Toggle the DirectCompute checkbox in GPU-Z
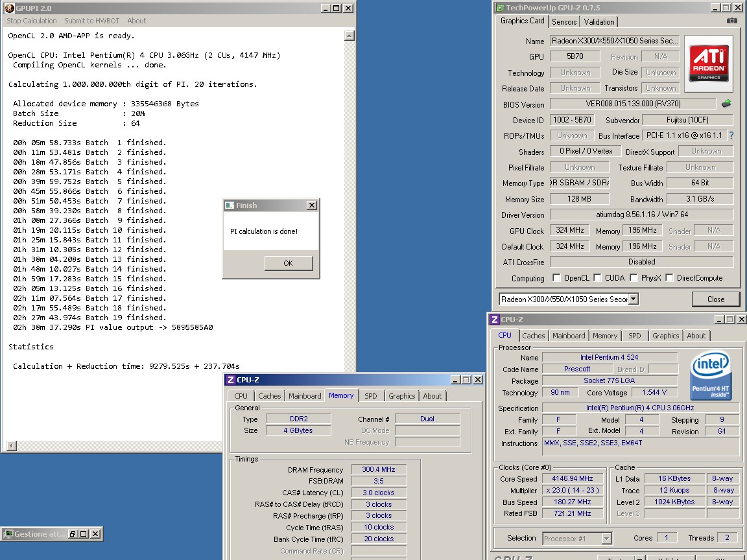 pos(669,277)
